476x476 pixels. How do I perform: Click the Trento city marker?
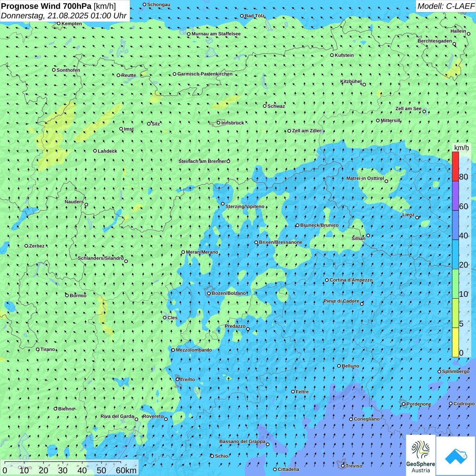[x=177, y=379]
